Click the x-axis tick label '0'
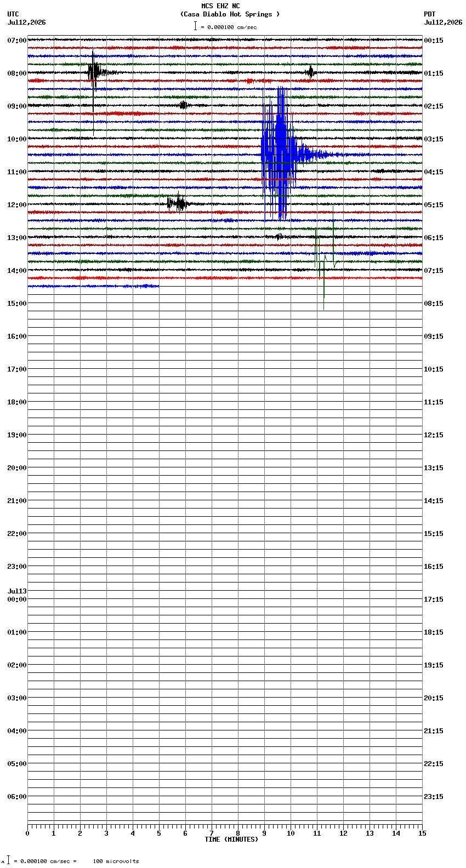The height and width of the screenshot is (868, 466). [27, 833]
